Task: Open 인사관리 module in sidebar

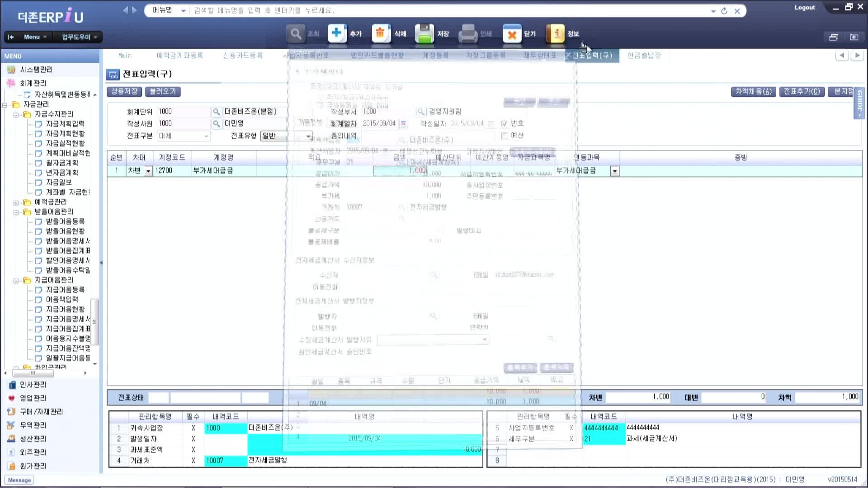Action: pyautogui.click(x=33, y=385)
